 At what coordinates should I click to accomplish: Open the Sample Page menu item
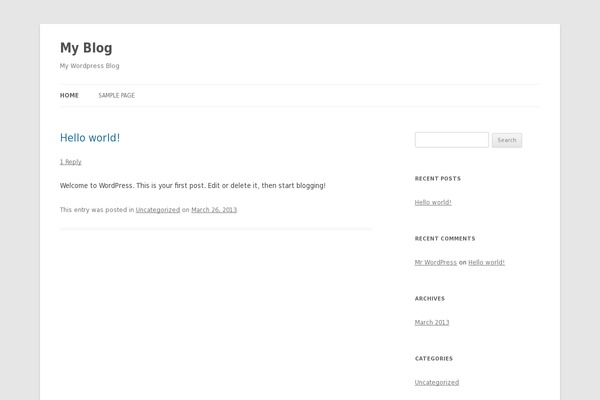tap(116, 95)
